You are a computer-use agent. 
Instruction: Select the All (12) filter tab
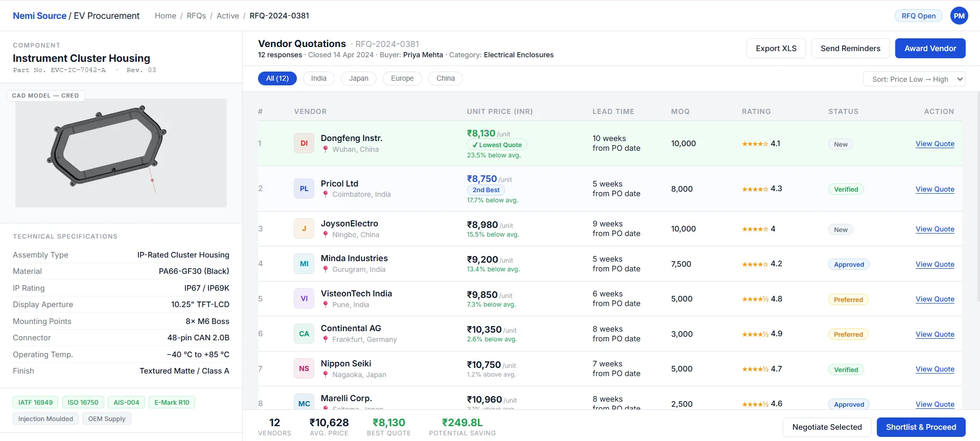coord(277,78)
